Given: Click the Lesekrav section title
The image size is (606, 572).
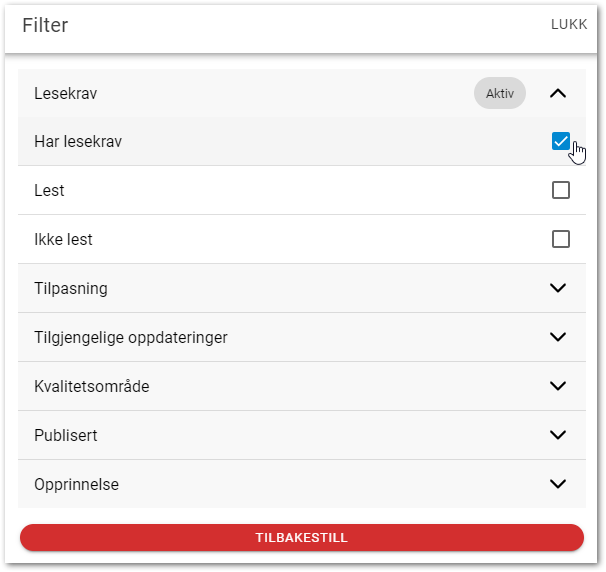Looking at the screenshot, I should pyautogui.click(x=72, y=94).
